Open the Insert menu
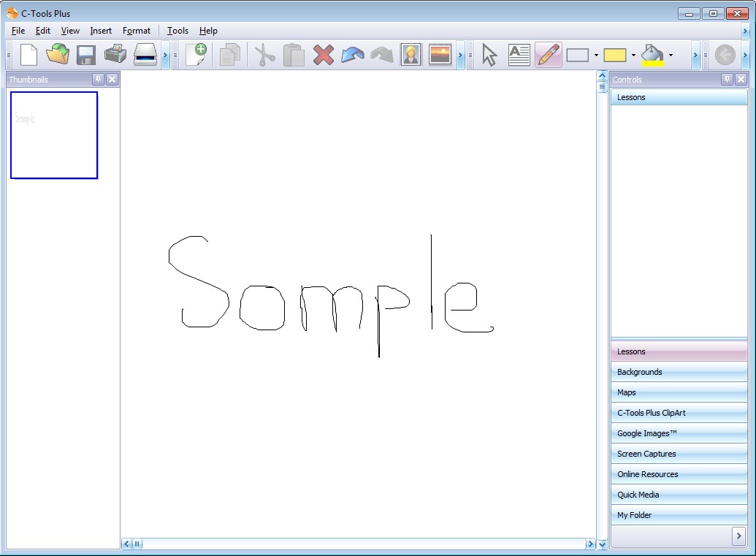The image size is (756, 556). (101, 31)
